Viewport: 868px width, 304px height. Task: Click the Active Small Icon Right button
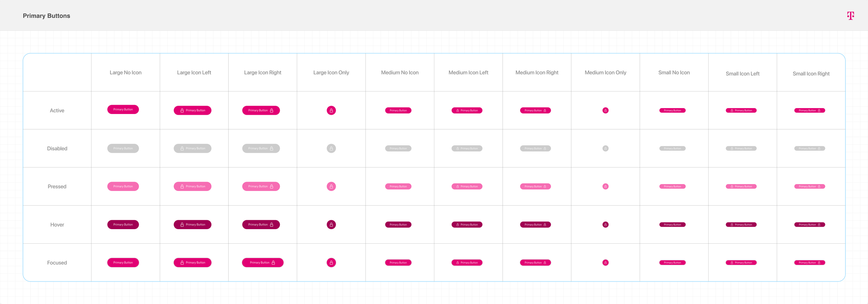coord(810,110)
